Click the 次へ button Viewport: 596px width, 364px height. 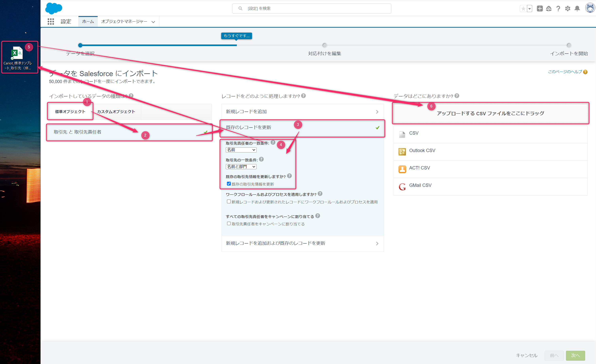point(575,355)
